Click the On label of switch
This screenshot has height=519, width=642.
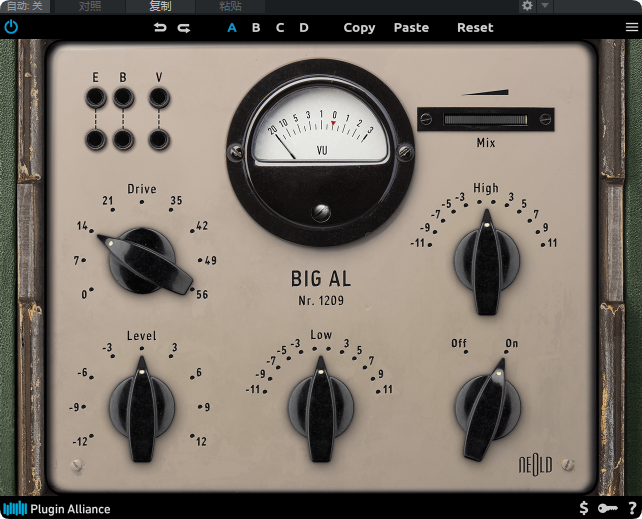511,343
